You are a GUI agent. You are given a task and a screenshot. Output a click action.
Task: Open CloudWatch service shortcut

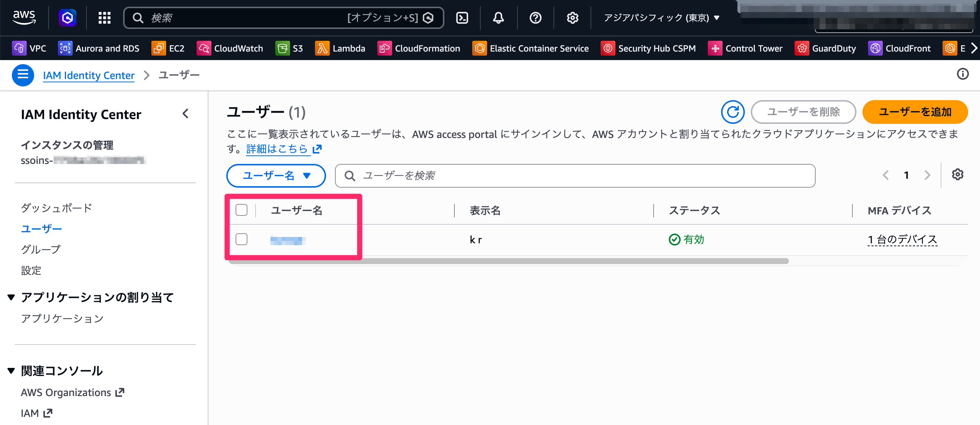(x=230, y=48)
